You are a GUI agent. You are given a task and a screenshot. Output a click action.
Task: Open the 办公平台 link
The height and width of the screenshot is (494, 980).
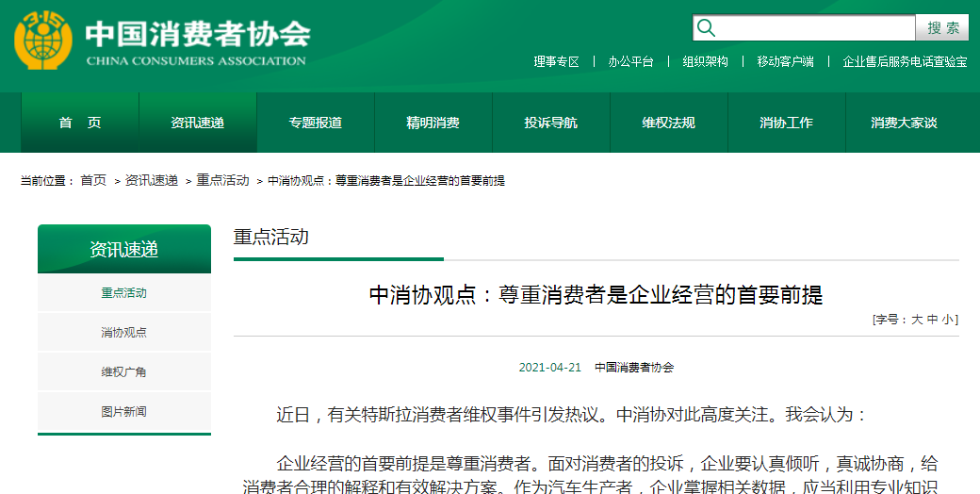630,61
